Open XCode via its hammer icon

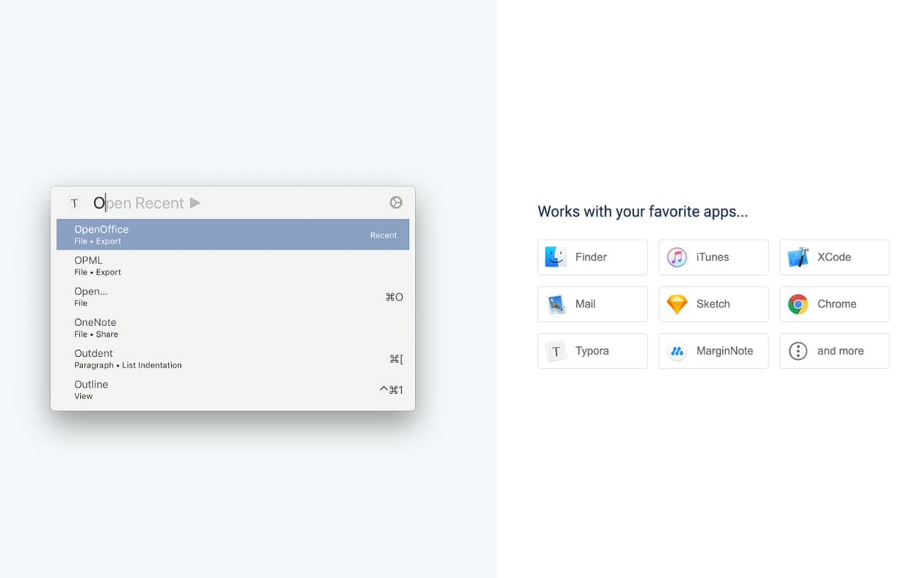click(x=796, y=257)
